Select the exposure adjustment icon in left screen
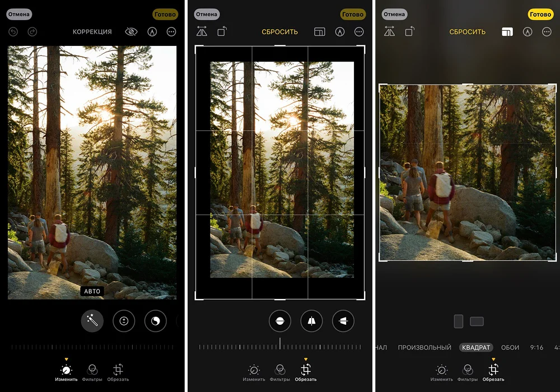The height and width of the screenshot is (392, 560). pos(124,321)
